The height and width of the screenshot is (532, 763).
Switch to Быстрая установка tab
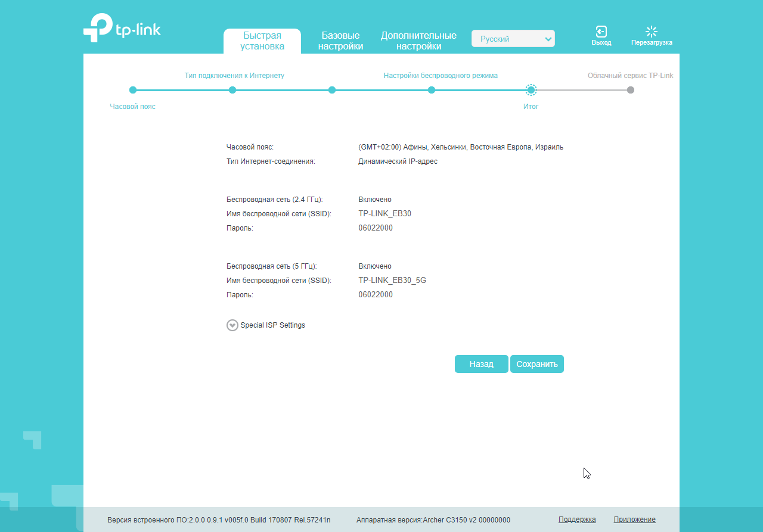(262, 41)
